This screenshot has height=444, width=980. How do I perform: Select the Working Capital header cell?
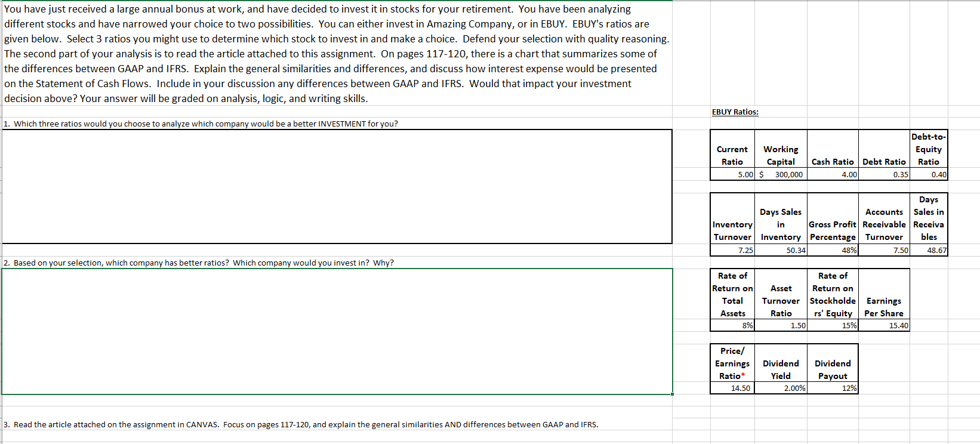point(781,149)
